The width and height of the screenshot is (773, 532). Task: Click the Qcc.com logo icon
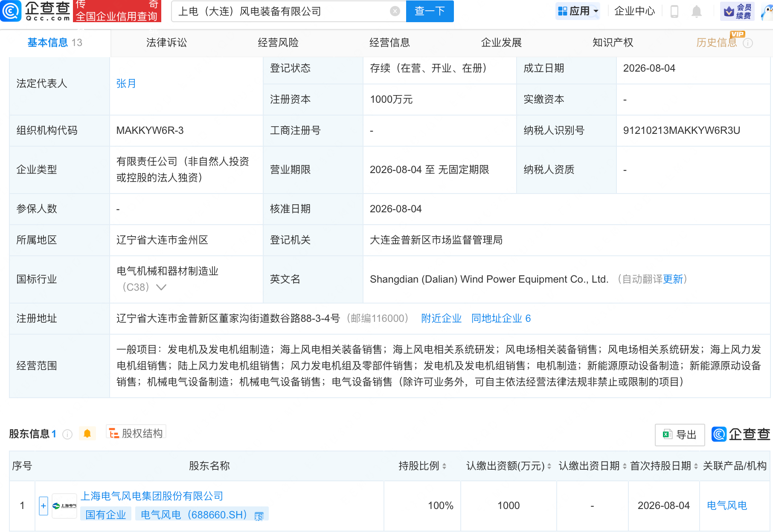point(11,11)
